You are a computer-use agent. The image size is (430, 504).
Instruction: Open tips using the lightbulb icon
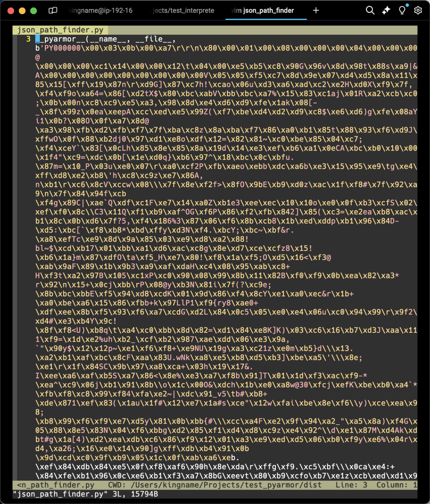[x=402, y=11]
